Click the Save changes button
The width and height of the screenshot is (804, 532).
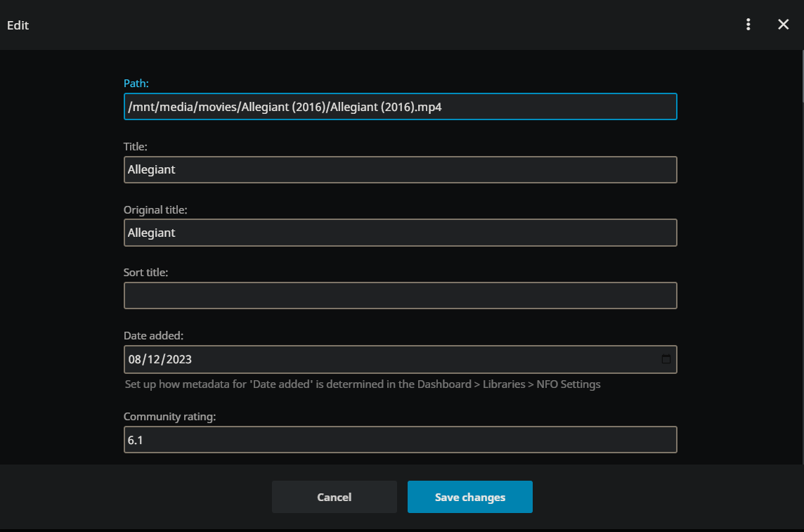(469, 497)
